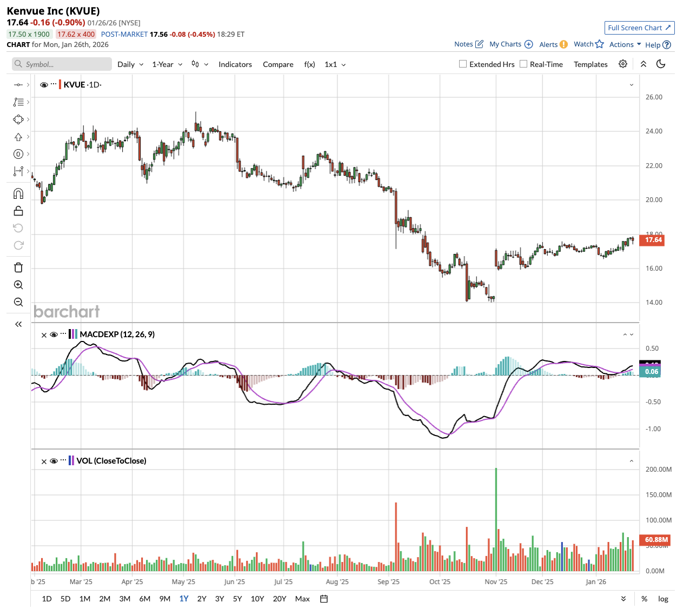Delete drawings with trash icon
The image size is (690, 616).
pyautogui.click(x=18, y=267)
